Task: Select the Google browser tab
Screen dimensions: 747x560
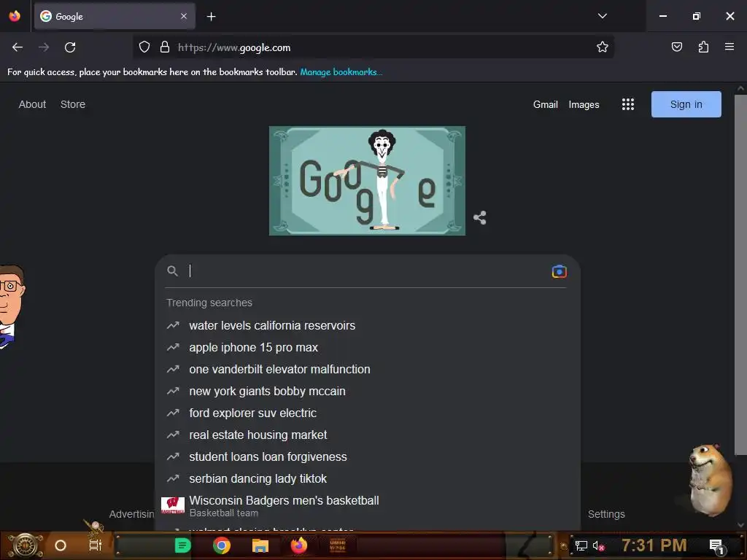Action: [x=115, y=16]
